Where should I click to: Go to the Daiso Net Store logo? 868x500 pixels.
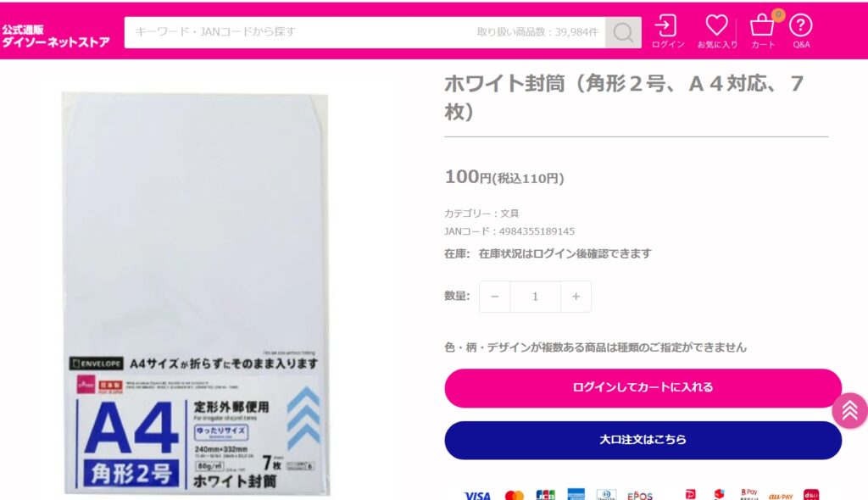click(x=55, y=36)
